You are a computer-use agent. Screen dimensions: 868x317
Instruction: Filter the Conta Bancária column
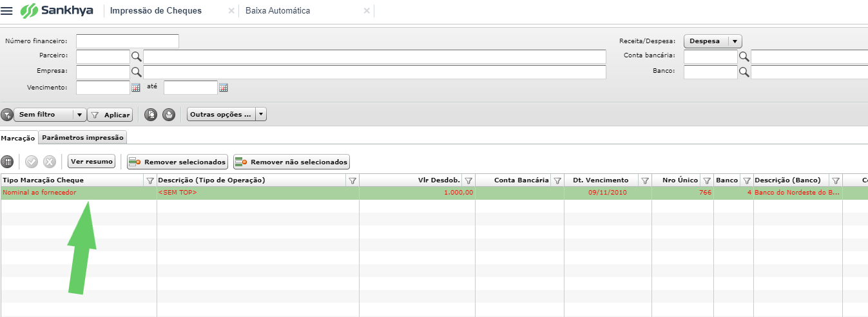557,180
